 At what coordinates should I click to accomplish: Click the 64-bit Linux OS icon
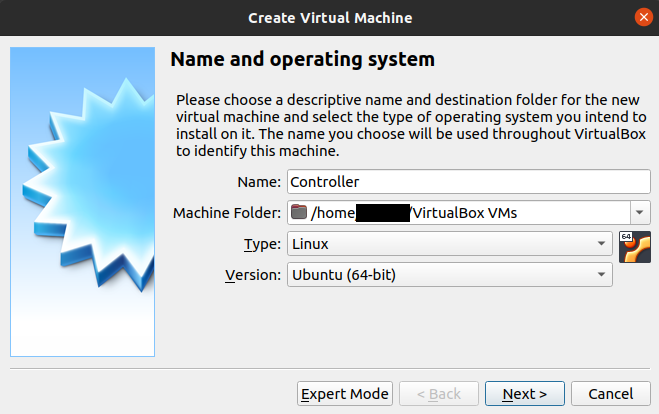634,245
